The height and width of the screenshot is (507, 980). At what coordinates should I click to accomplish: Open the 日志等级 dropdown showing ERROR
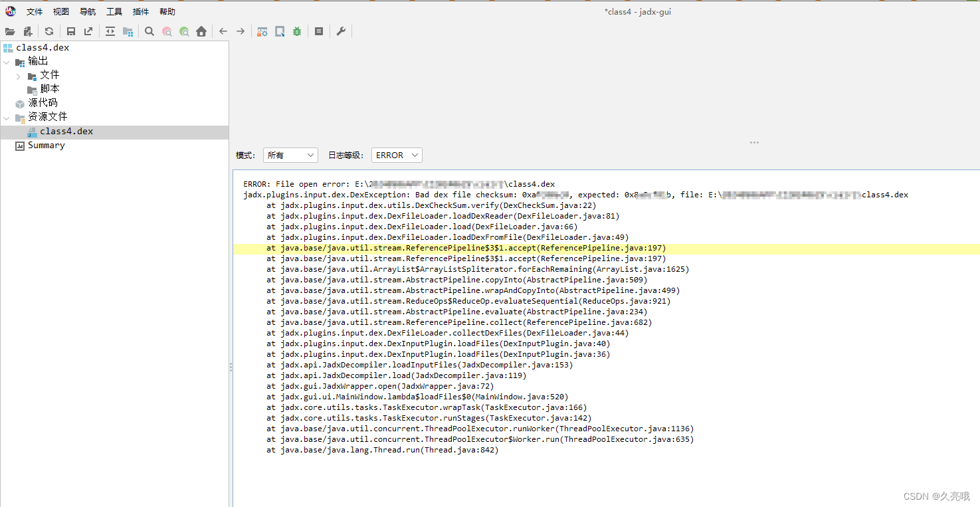point(397,155)
